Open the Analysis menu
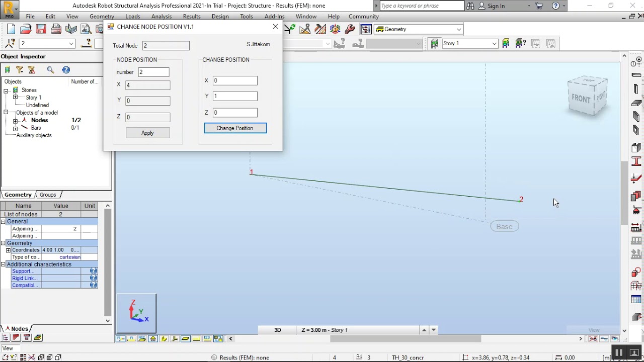 coord(162,17)
